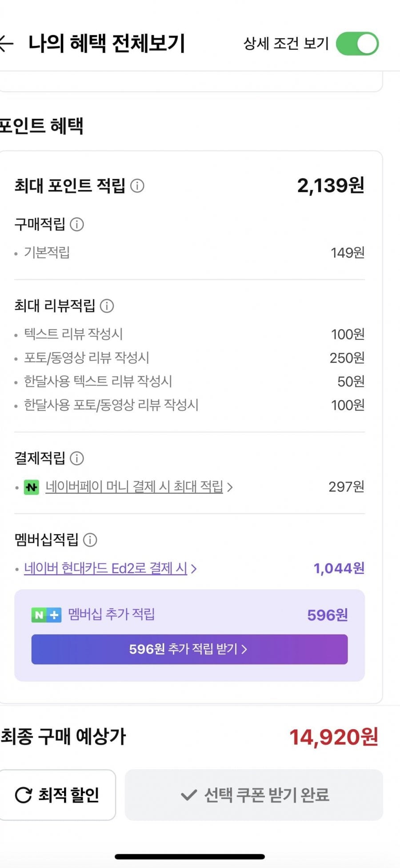Open info icon next to 최대 포인트 적립
Viewport: 400px width, 868px height.
(x=137, y=186)
